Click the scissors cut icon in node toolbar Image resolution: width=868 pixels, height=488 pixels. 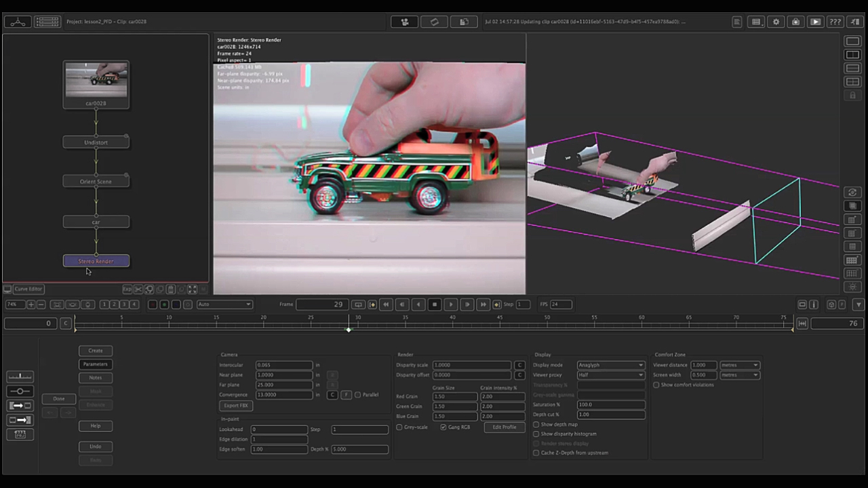point(138,289)
